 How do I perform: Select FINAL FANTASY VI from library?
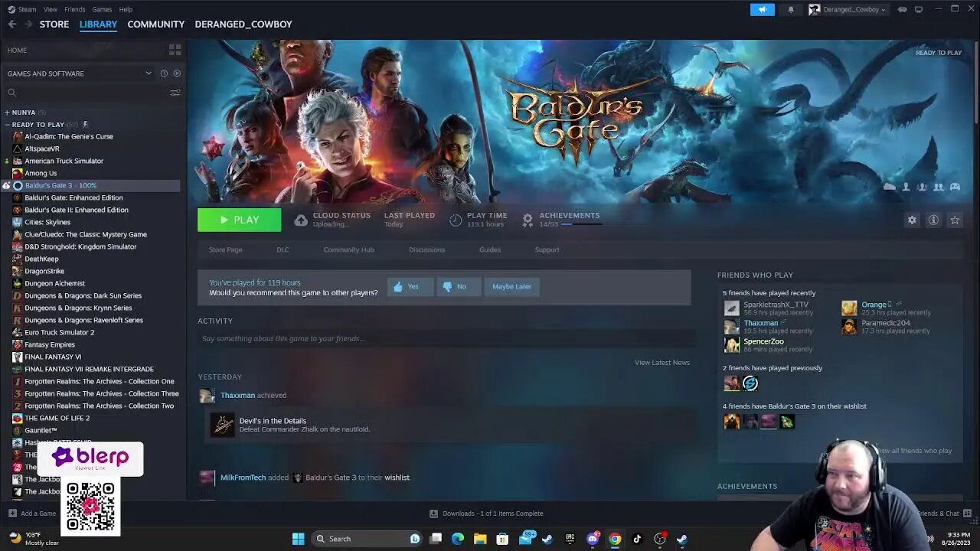(x=53, y=357)
